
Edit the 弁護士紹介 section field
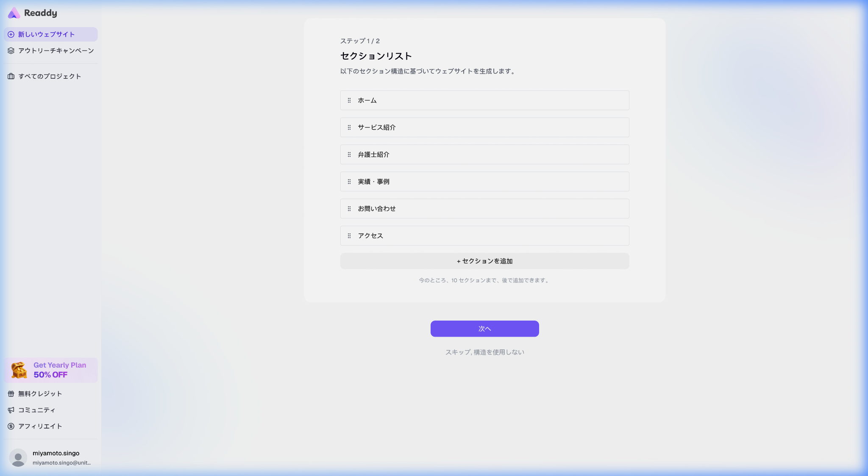484,155
